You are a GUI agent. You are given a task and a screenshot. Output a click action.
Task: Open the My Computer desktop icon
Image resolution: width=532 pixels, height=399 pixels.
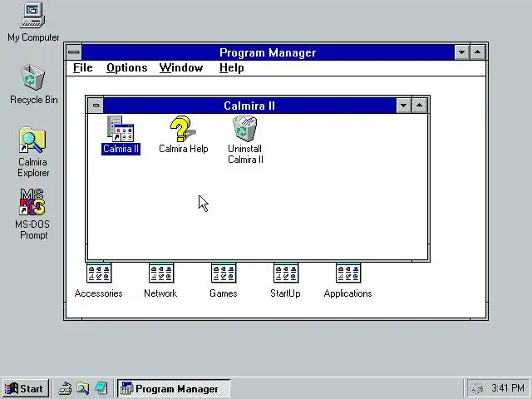coord(32,21)
